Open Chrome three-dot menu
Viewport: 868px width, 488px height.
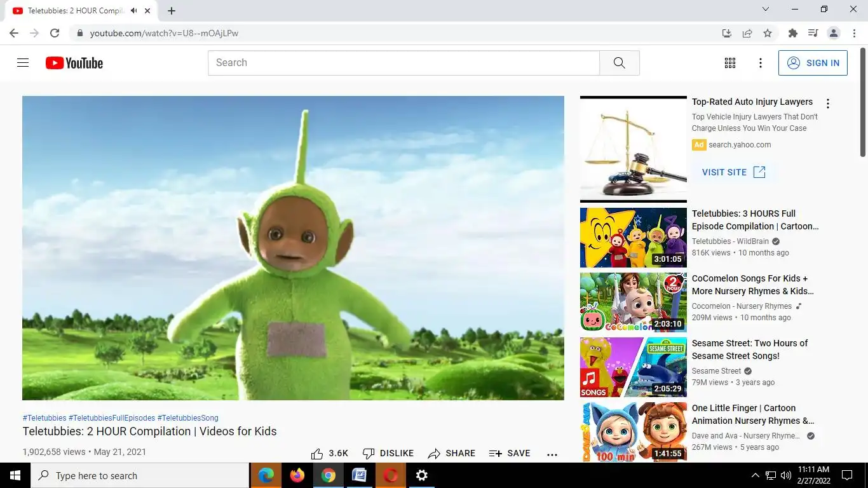853,33
